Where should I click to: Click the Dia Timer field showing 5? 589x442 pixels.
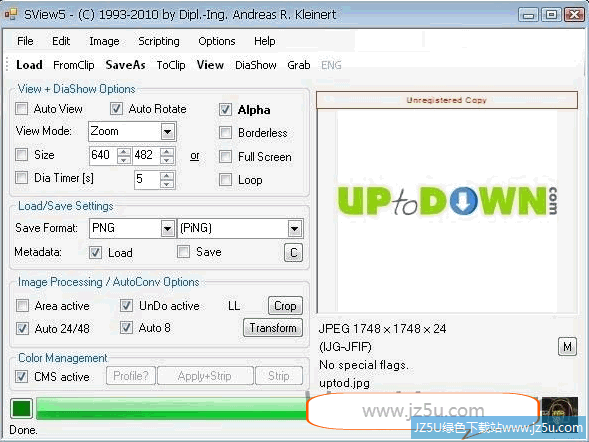click(x=148, y=179)
